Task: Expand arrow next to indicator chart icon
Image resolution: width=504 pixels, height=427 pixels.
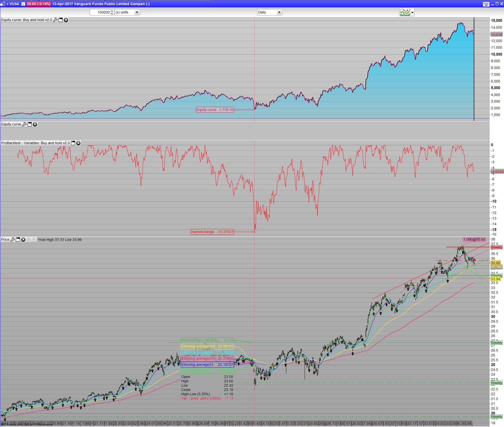Action: pyautogui.click(x=412, y=12)
